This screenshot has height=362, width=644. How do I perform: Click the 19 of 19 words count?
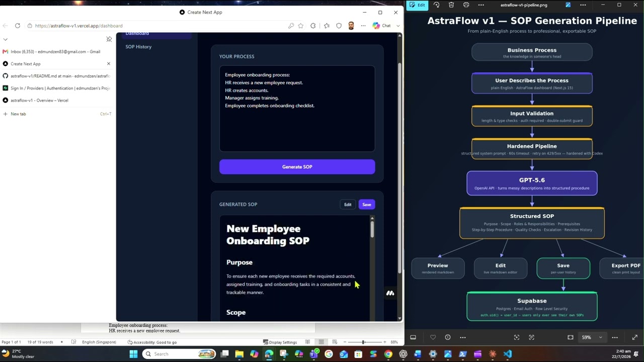pyautogui.click(x=40, y=342)
